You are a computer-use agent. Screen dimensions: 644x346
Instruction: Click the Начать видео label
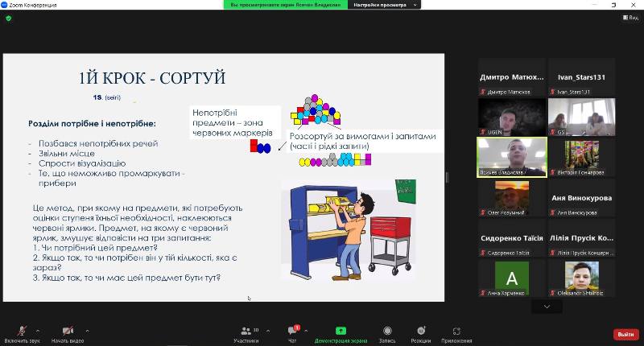click(x=68, y=340)
